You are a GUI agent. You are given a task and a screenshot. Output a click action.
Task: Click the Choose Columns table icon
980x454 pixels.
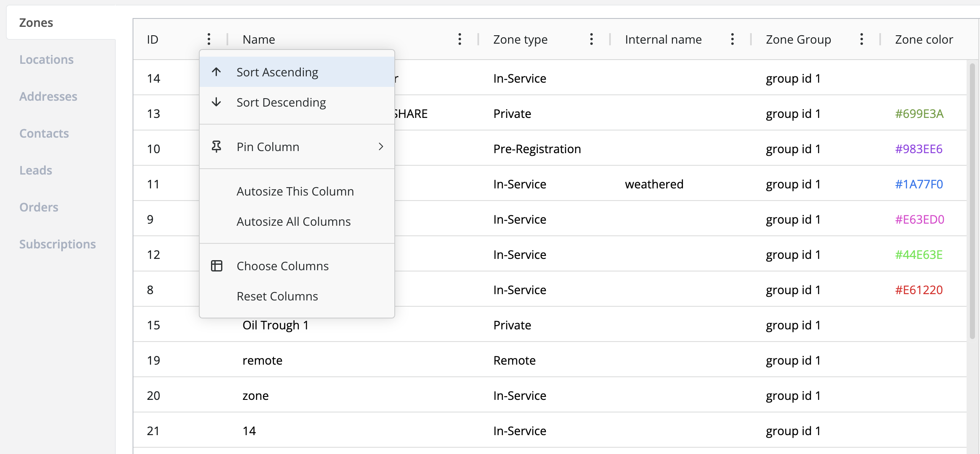216,266
